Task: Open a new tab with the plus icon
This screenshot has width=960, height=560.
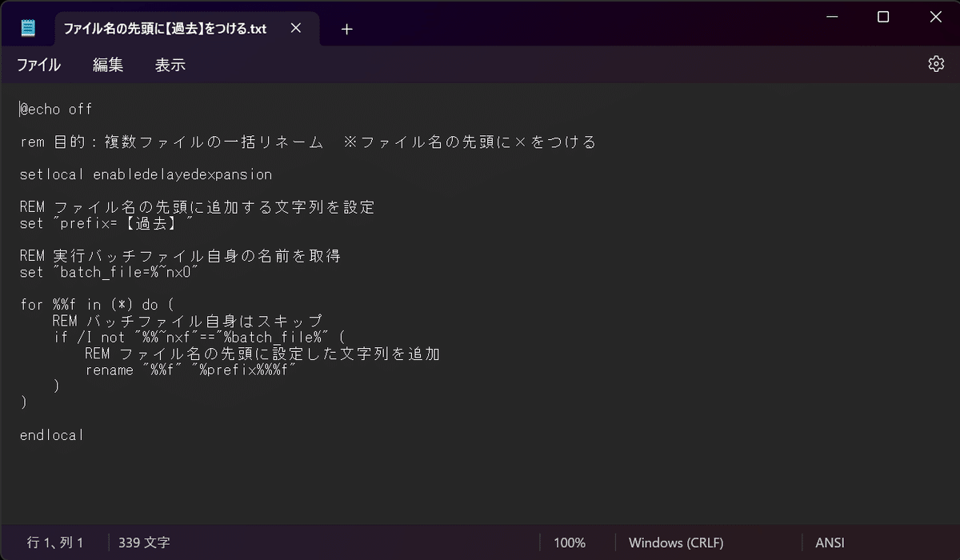Action: tap(346, 29)
